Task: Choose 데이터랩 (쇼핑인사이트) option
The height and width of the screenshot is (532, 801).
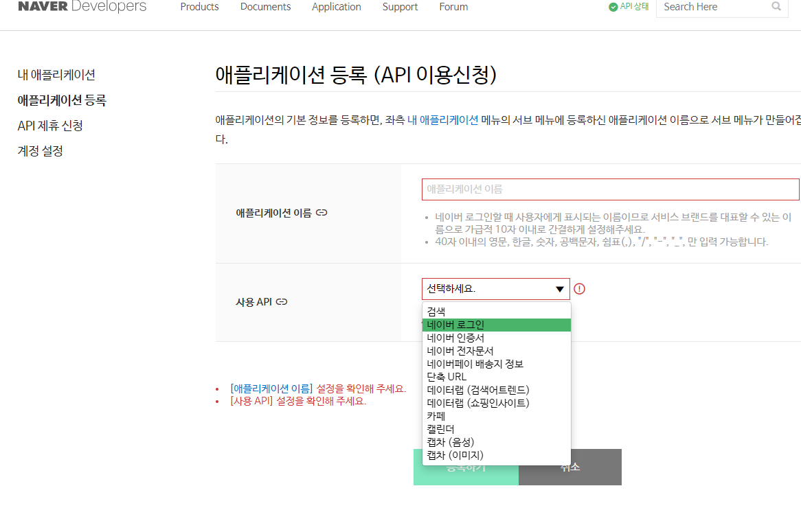Action: (x=497, y=403)
